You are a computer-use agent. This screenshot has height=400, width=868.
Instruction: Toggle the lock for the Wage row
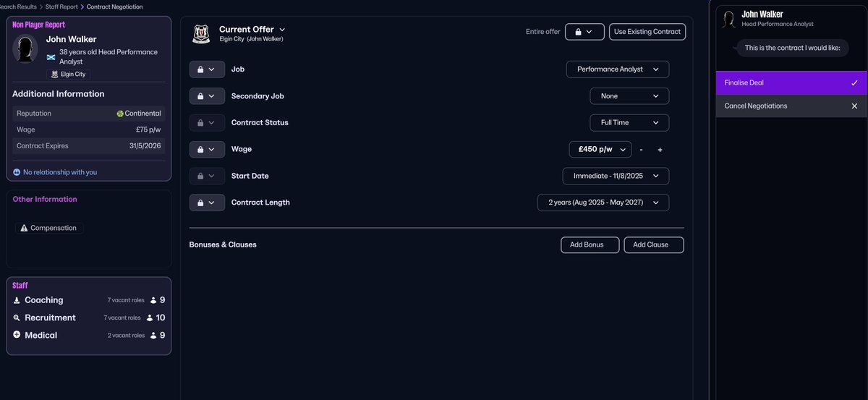pyautogui.click(x=207, y=150)
